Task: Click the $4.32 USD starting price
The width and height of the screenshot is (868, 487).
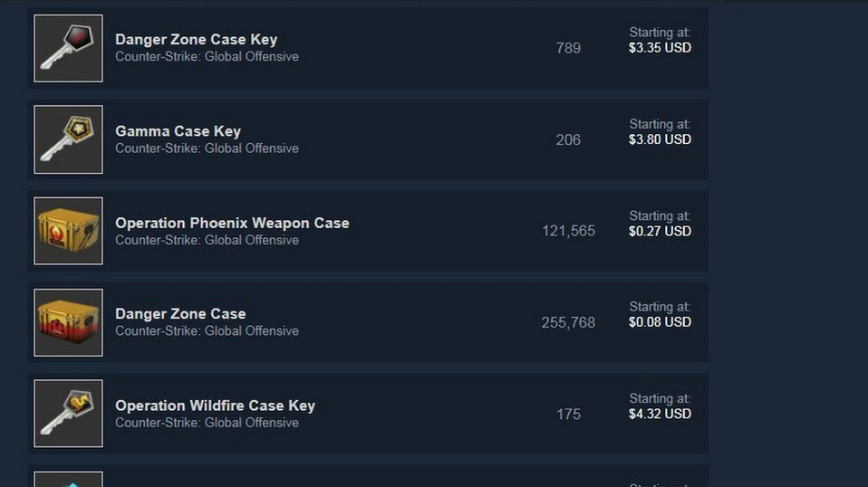Action: point(660,414)
